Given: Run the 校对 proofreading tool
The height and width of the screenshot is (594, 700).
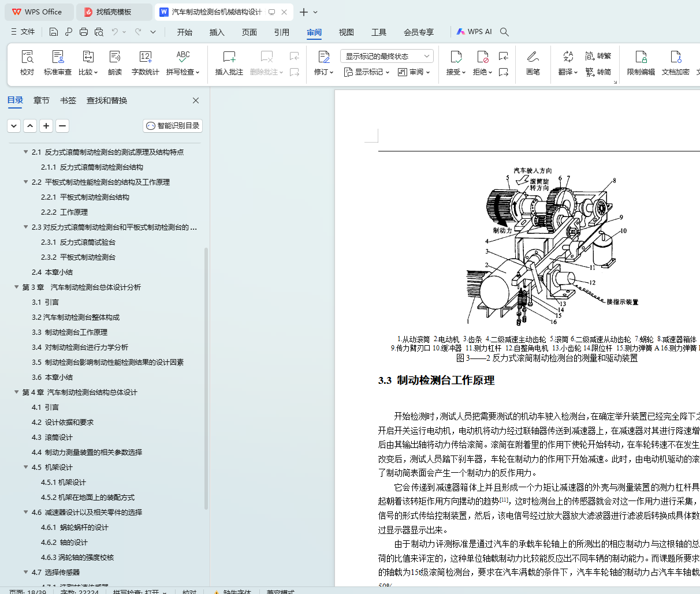Looking at the screenshot, I should [x=27, y=62].
